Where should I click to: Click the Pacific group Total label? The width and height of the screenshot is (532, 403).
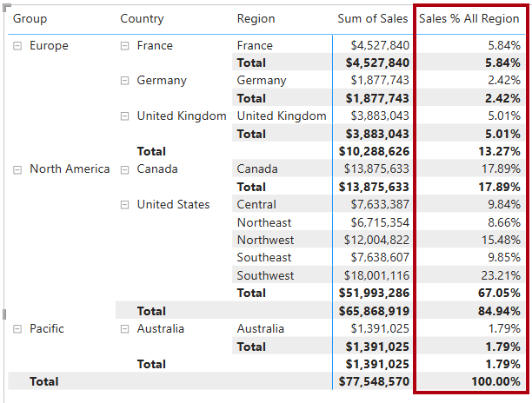(x=151, y=364)
